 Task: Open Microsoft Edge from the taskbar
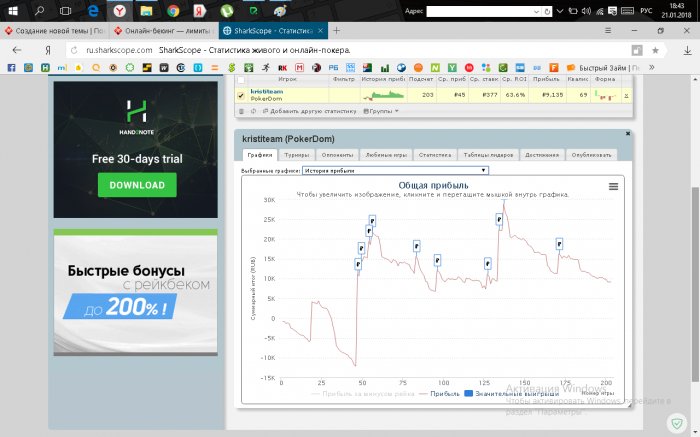coord(94,10)
